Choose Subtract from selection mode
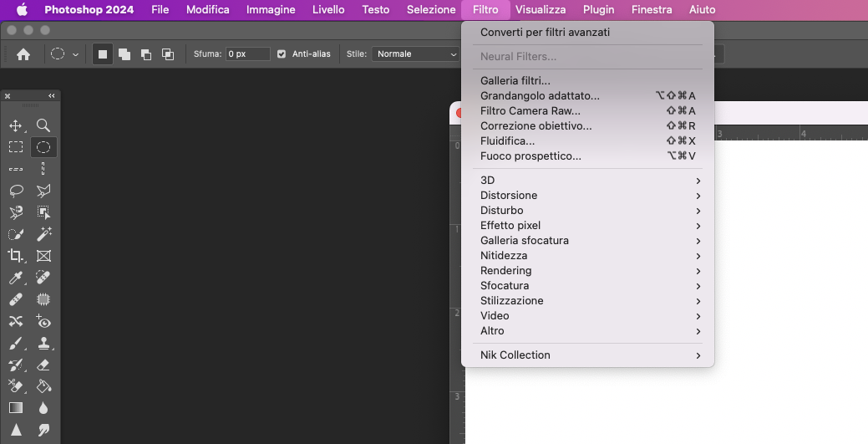 [146, 54]
